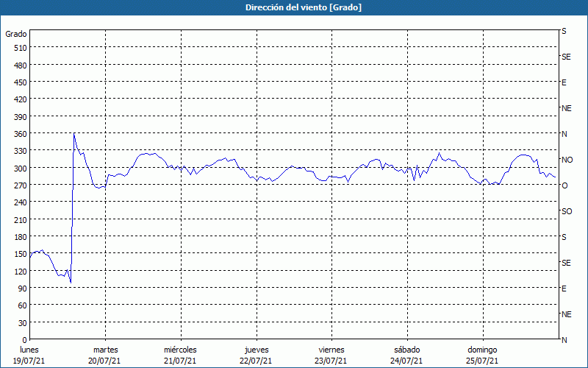
Task: Choose the 300 degree axis value
Action: pos(21,169)
